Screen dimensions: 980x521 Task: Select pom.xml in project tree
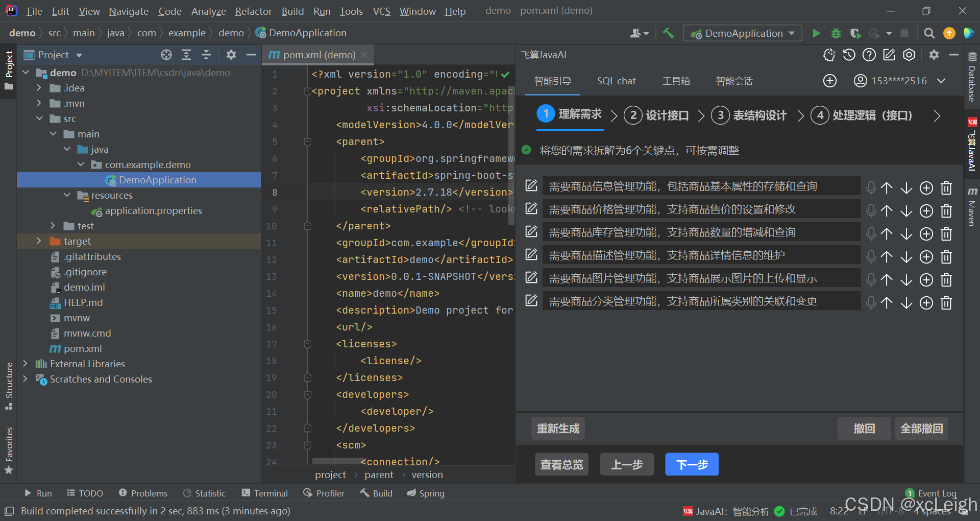83,348
